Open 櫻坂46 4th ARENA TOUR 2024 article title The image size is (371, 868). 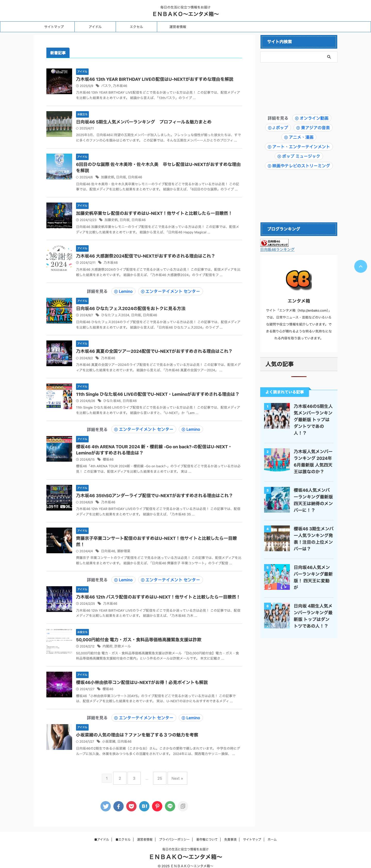point(154,450)
